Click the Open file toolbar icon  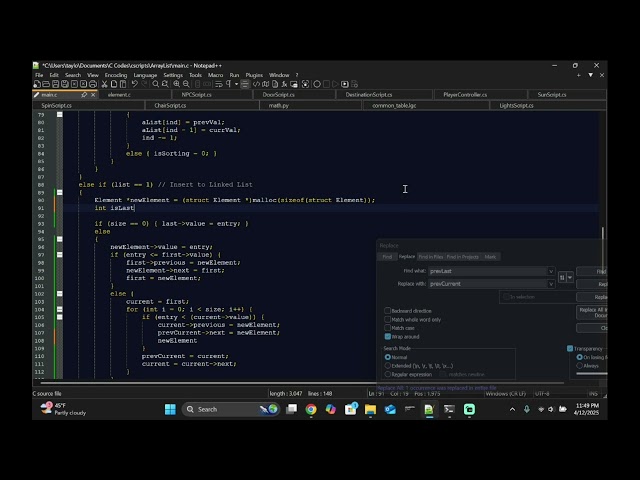[46, 84]
